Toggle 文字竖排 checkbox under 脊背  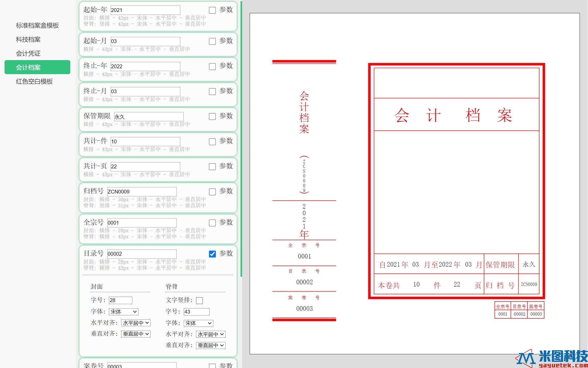point(200,301)
